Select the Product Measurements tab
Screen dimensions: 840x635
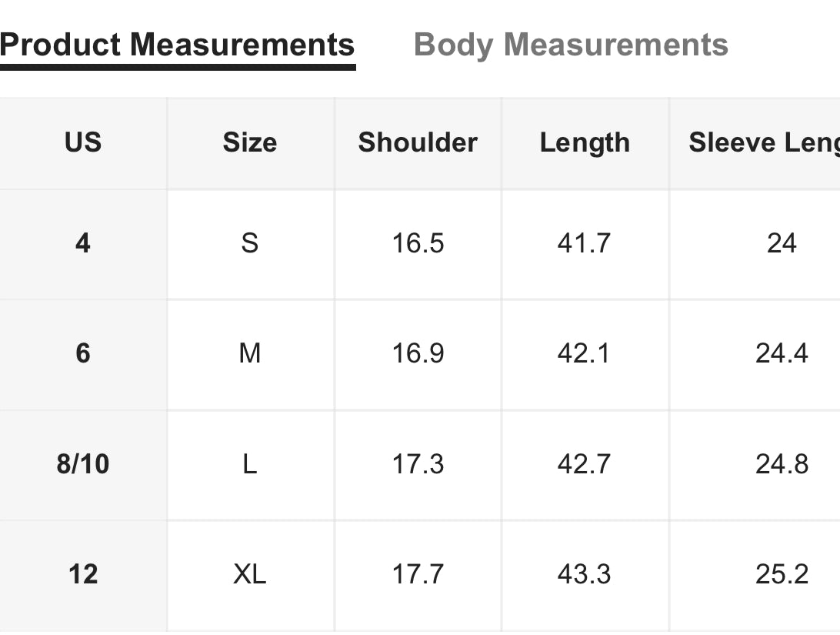[178, 45]
